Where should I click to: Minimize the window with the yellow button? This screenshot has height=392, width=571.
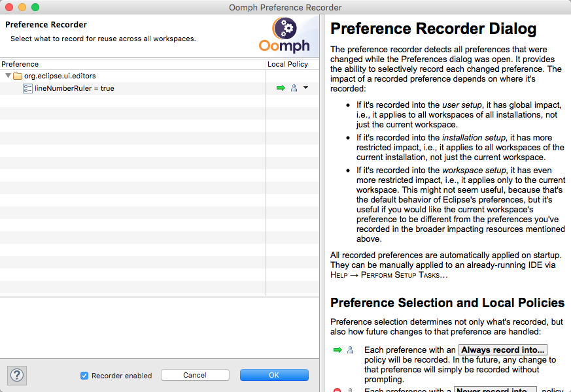(22, 7)
